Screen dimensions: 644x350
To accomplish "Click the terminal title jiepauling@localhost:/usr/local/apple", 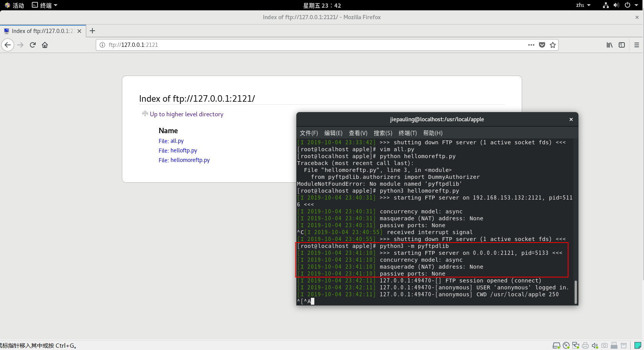I will [437, 119].
